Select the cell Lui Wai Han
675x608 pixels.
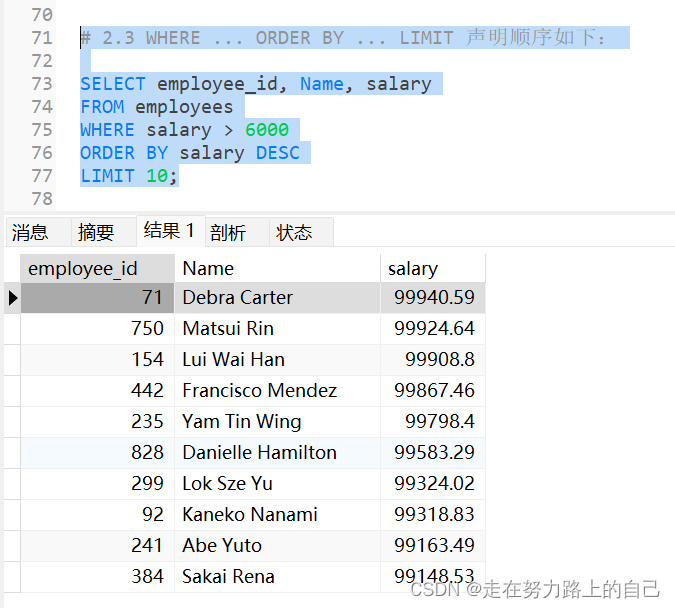click(277, 360)
